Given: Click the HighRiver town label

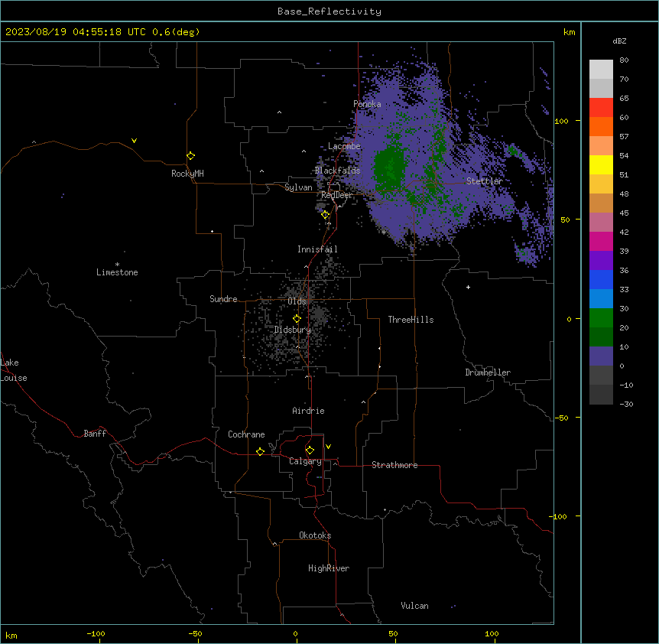Looking at the screenshot, I should click(x=329, y=568).
